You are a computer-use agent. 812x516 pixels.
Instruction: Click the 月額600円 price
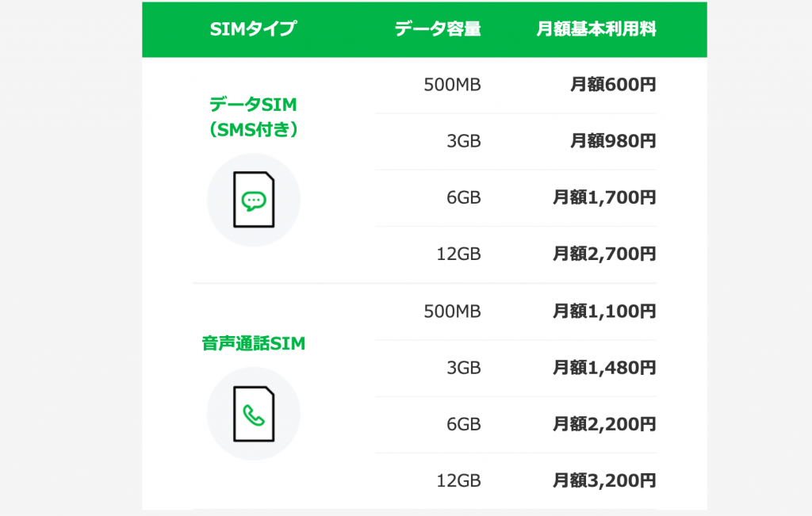tap(613, 84)
